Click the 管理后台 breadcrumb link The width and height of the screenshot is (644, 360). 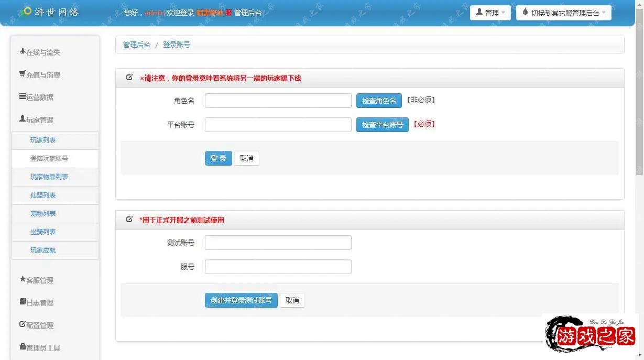pos(136,45)
